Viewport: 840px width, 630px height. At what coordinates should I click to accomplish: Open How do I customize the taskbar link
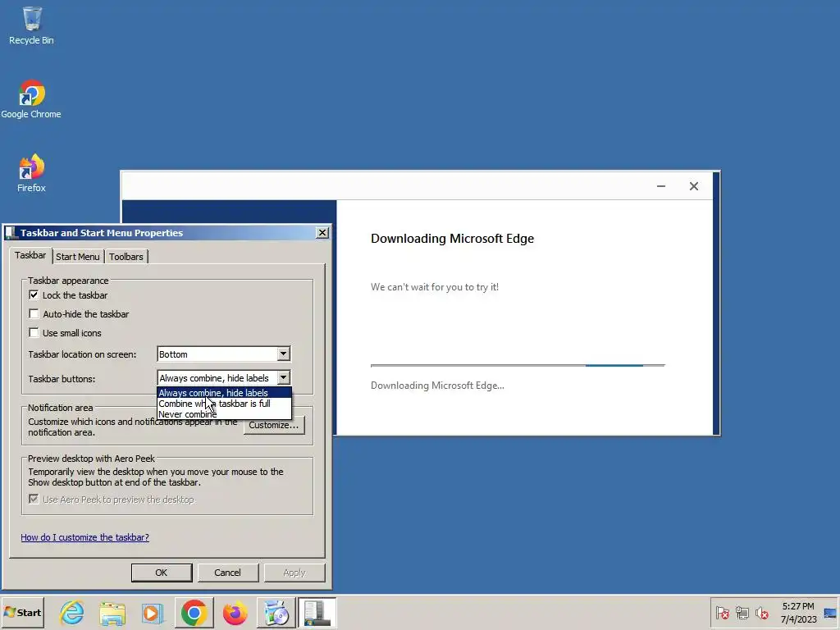coord(84,537)
